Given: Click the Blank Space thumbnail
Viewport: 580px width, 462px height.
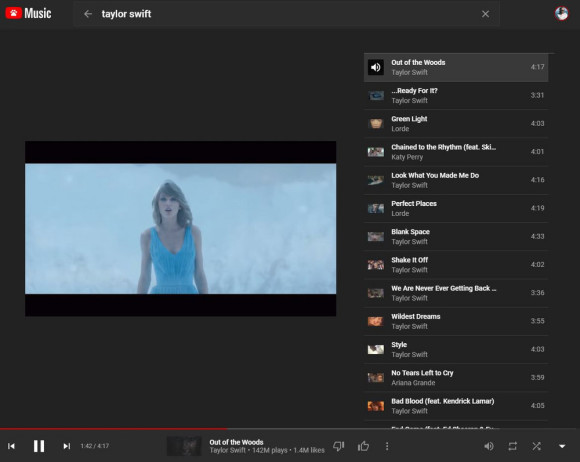Looking at the screenshot, I should point(375,237).
